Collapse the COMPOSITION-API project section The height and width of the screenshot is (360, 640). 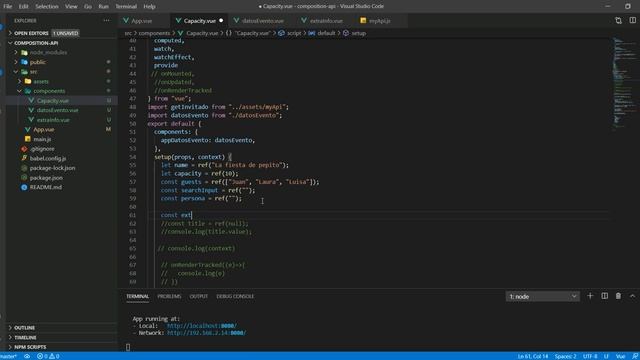point(36,43)
